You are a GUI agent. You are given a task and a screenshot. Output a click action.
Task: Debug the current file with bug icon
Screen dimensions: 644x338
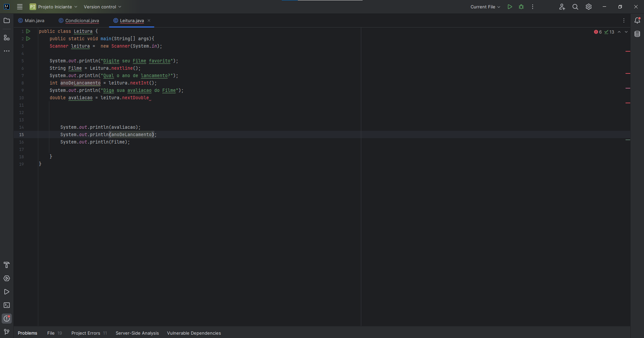521,7
